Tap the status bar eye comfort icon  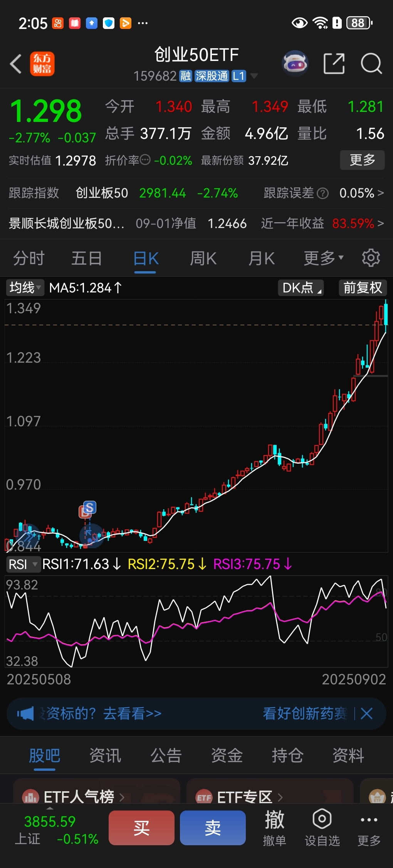click(x=299, y=23)
